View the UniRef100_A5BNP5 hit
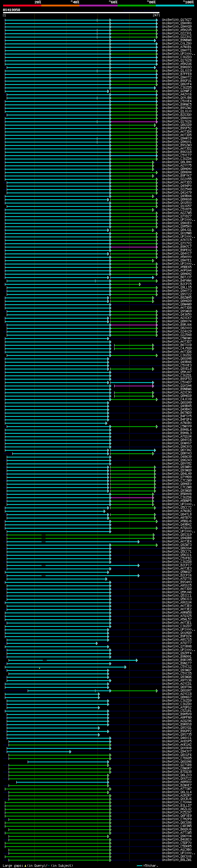Viewport: 197px width, 868px height. tap(176, 501)
